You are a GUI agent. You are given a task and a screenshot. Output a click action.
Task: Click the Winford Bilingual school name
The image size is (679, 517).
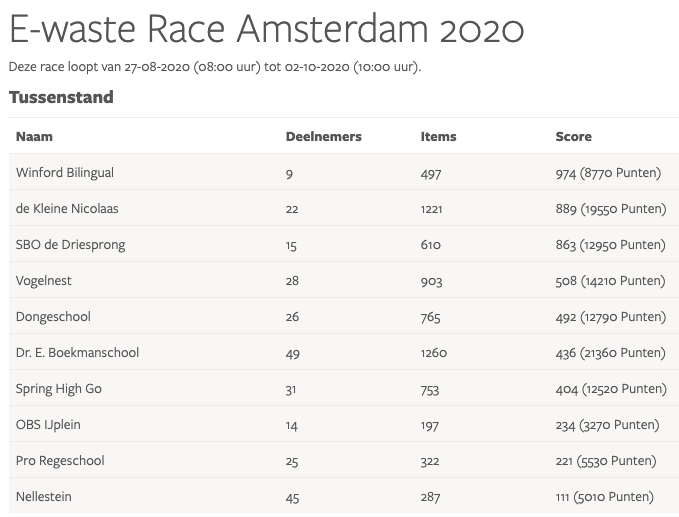(65, 173)
